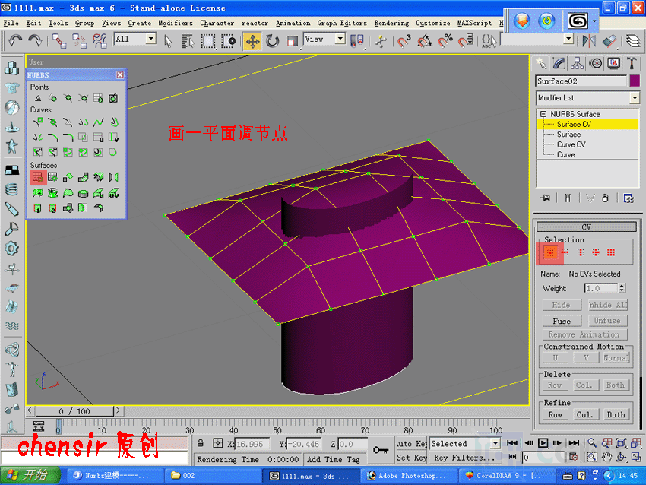Click the Unhide All button
Screen dimensions: 646x485
pos(608,305)
